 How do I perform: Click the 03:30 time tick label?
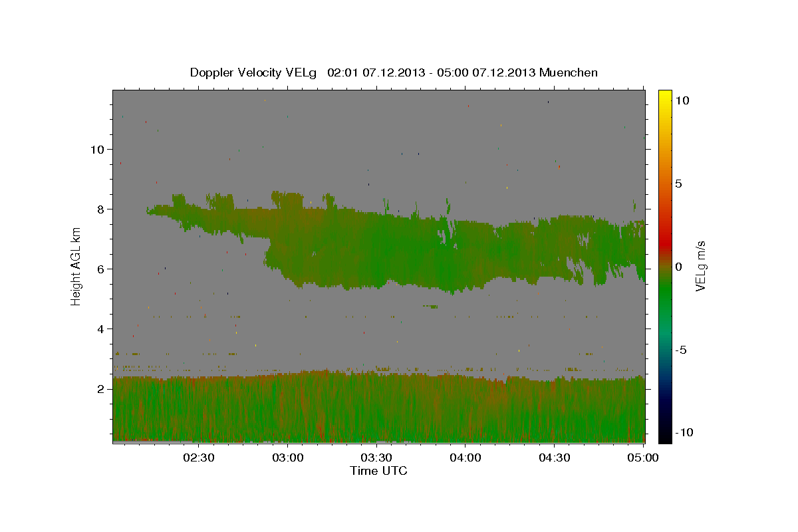376,458
